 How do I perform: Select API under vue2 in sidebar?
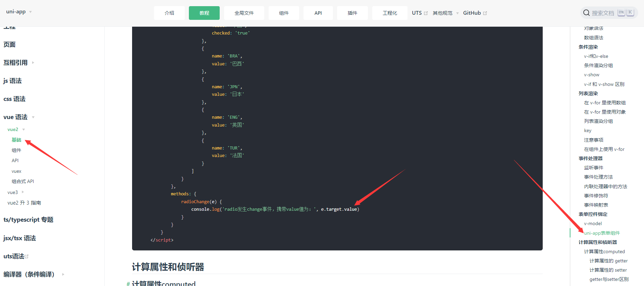[15, 160]
